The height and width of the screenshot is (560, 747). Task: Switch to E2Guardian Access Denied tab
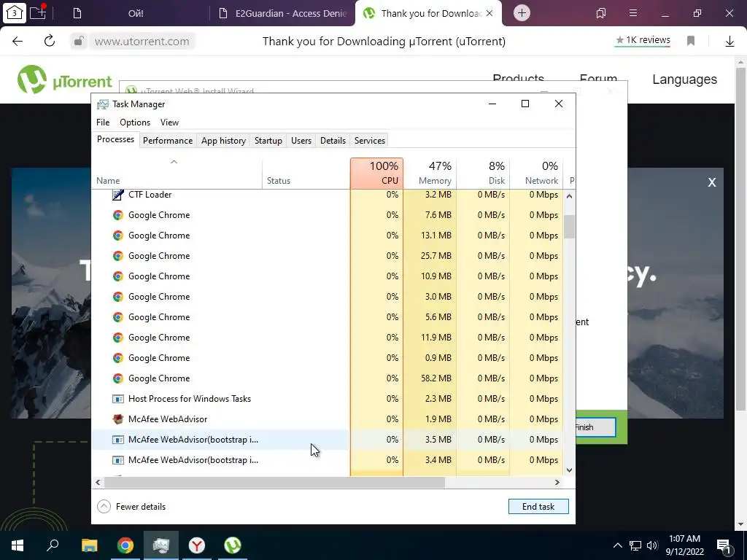pos(282,13)
